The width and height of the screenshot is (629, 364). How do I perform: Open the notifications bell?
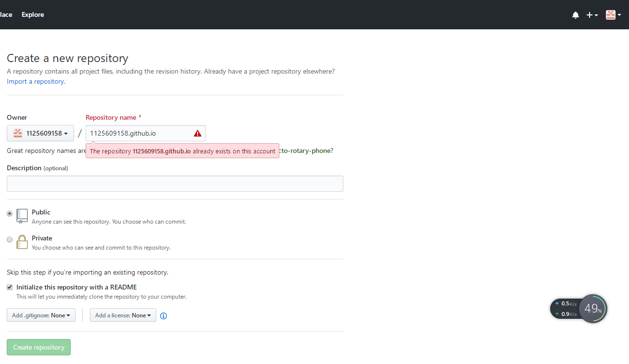tap(575, 15)
